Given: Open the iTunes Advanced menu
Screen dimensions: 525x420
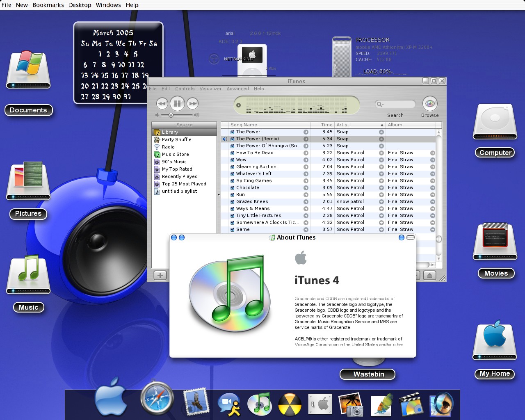Looking at the screenshot, I should [237, 89].
